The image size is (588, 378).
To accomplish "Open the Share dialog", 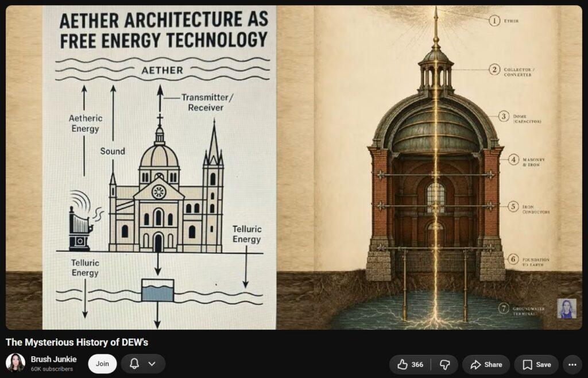I will [486, 364].
